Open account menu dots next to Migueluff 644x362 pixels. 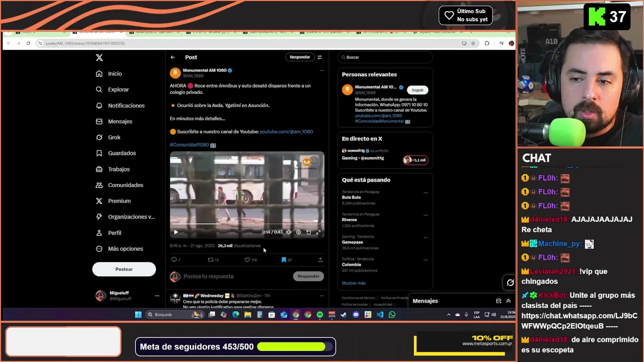tap(157, 296)
